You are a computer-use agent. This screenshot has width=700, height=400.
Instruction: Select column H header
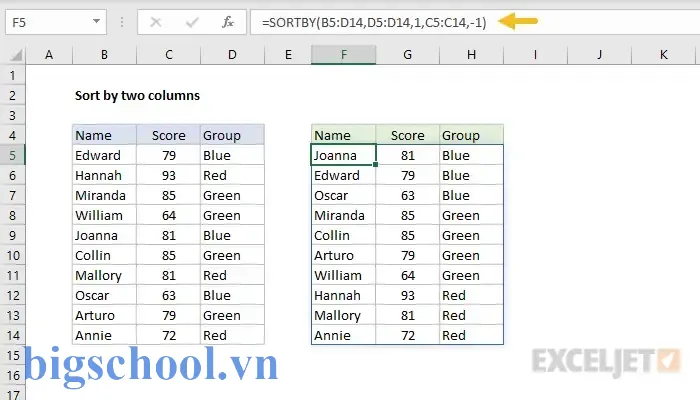tap(471, 55)
